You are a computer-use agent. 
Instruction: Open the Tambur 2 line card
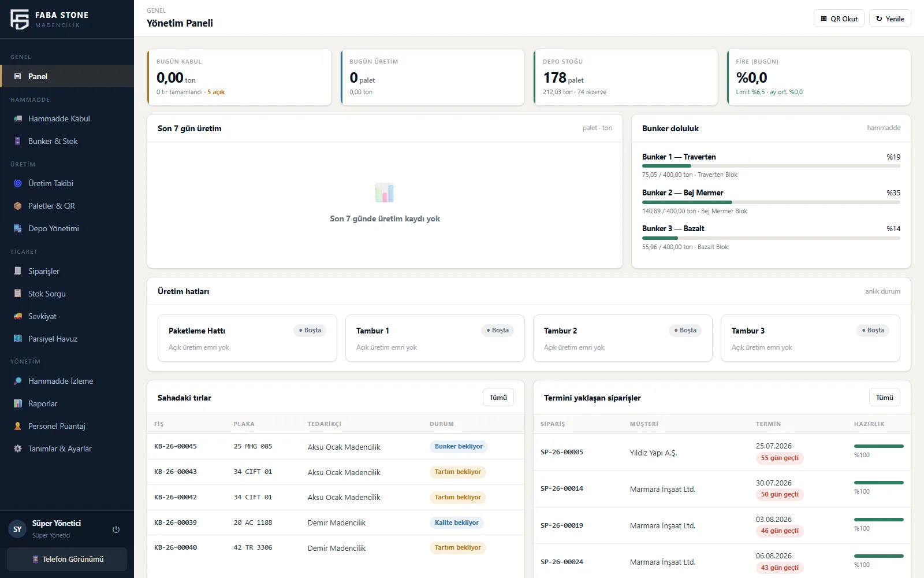(623, 338)
